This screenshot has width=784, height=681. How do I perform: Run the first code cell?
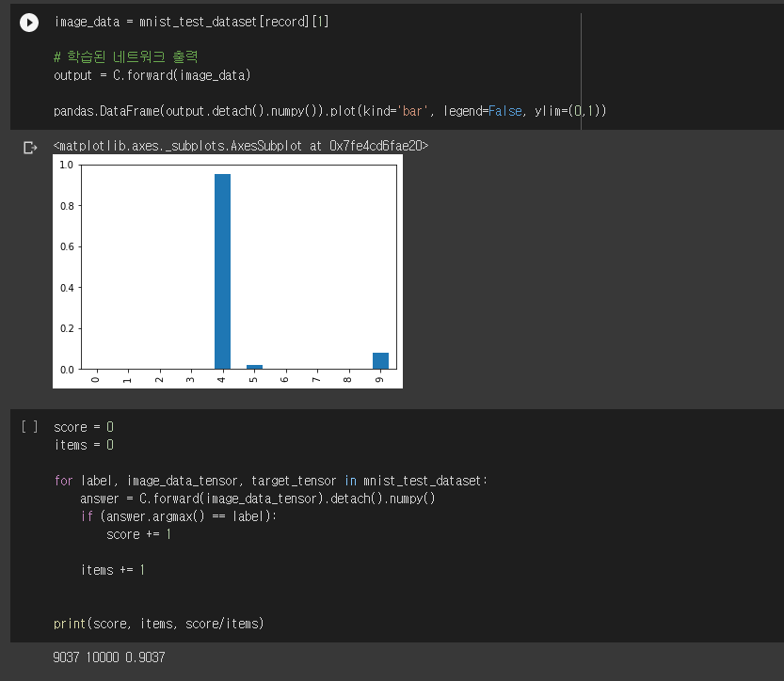tap(29, 23)
